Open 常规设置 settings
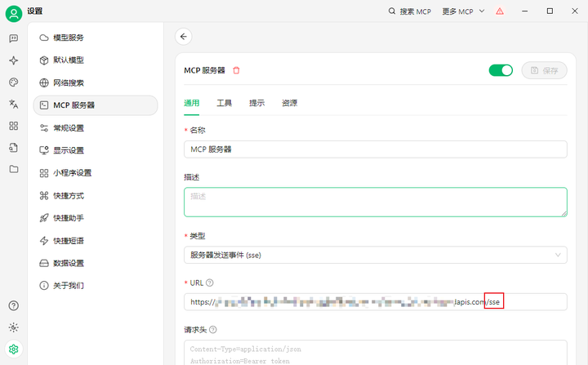588x365 pixels. 96,128
